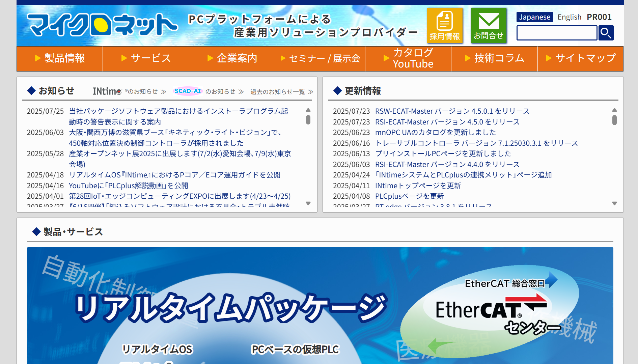The image size is (638, 364).
Task: Open the カタログ YouTube menu
Action: [408, 58]
